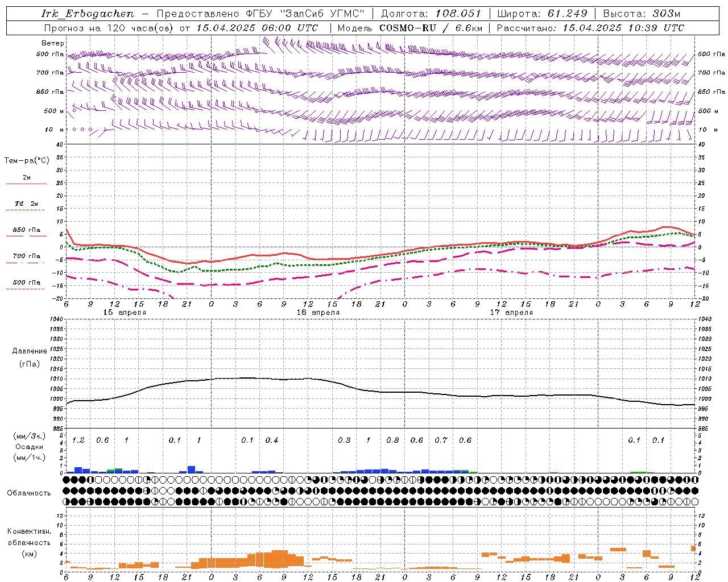
Task: Click the '16 апреля' date label
Action: click(x=318, y=313)
